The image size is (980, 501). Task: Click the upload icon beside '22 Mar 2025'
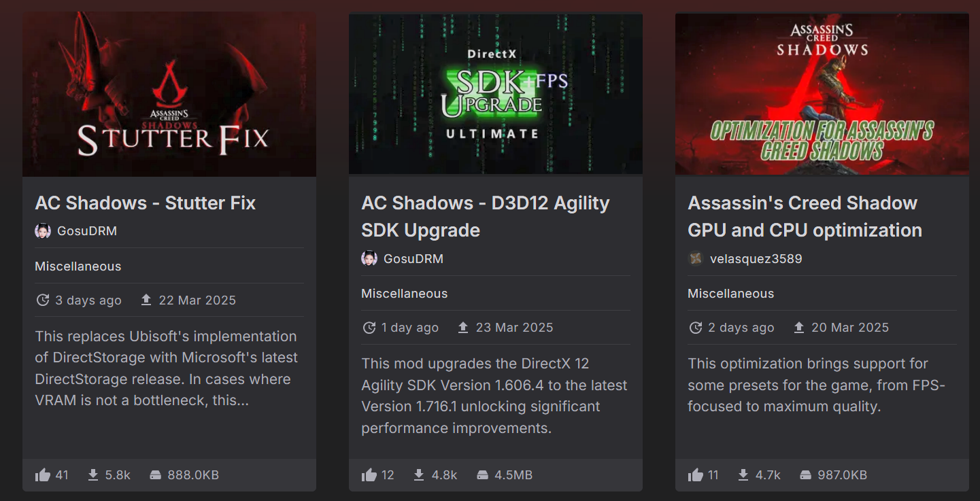point(146,300)
